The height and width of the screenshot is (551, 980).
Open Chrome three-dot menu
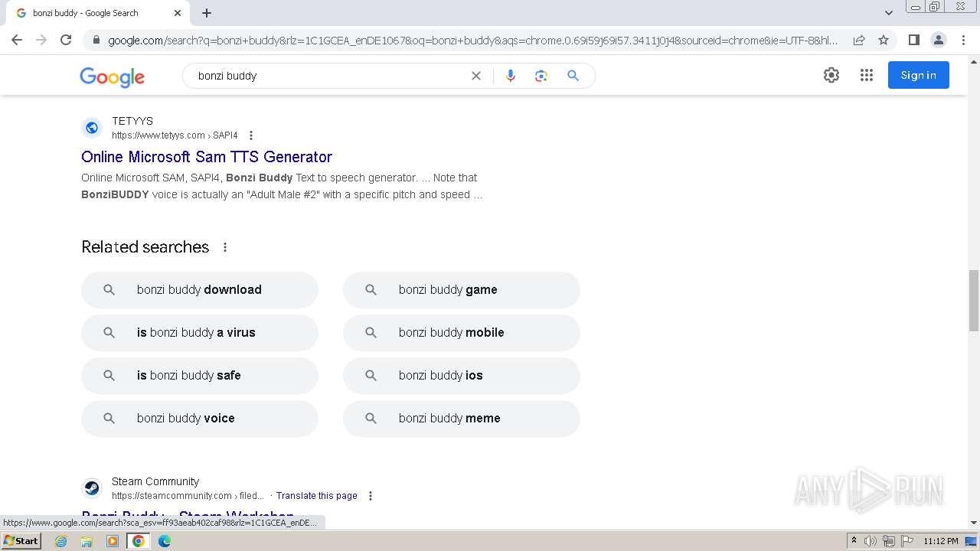[962, 40]
